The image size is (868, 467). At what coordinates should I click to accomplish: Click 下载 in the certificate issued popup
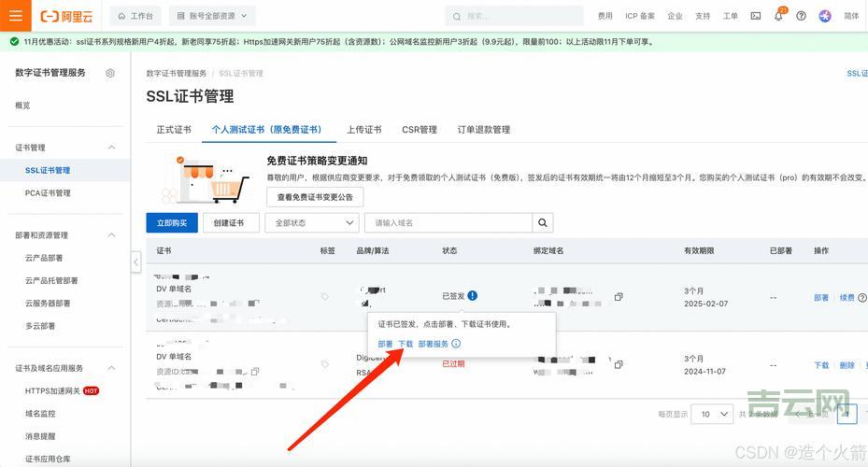[406, 344]
